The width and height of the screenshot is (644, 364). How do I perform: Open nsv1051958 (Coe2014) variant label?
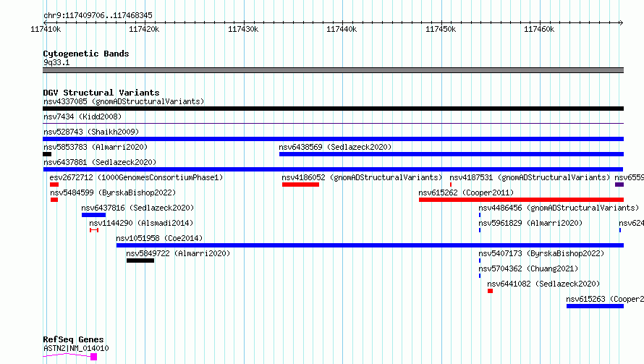(159, 238)
